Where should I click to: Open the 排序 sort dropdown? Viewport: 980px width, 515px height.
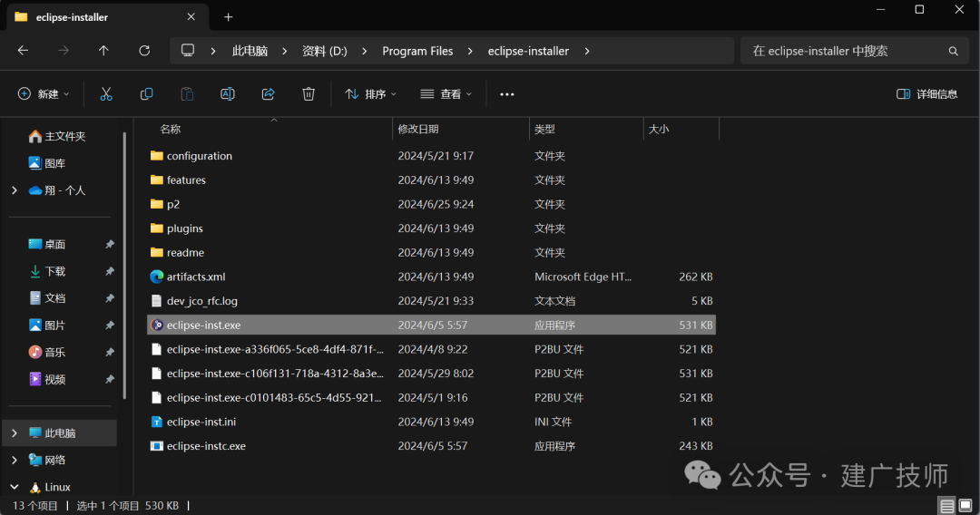pos(370,94)
